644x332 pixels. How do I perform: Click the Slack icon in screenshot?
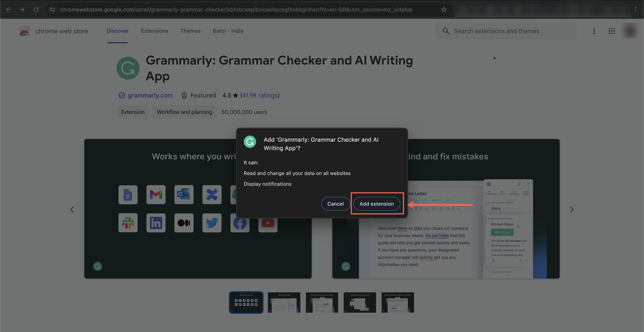pyautogui.click(x=128, y=223)
